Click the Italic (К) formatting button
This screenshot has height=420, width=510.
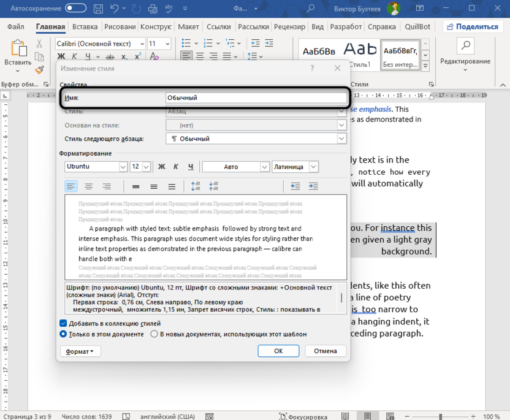176,167
